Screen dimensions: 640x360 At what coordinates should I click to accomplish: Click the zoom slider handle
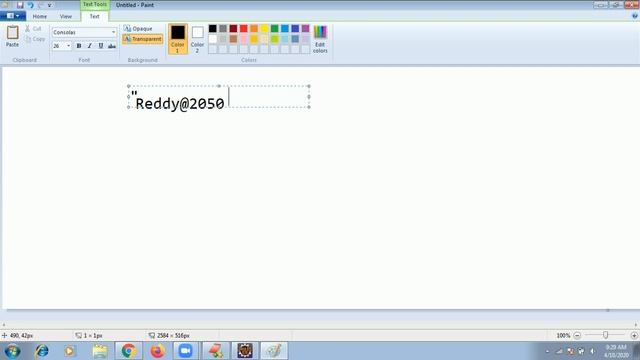606,335
